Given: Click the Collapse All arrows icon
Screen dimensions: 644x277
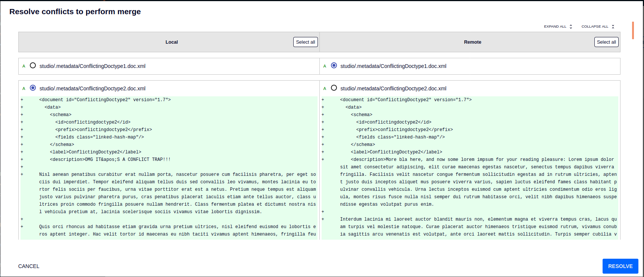Looking at the screenshot, I should [613, 27].
